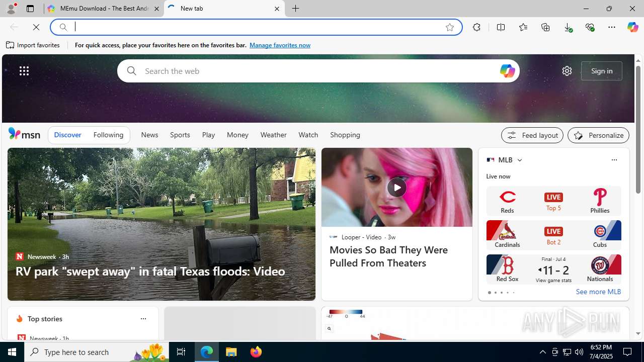Image resolution: width=644 pixels, height=362 pixels.
Task: Select Following feed toggle
Action: (x=108, y=135)
